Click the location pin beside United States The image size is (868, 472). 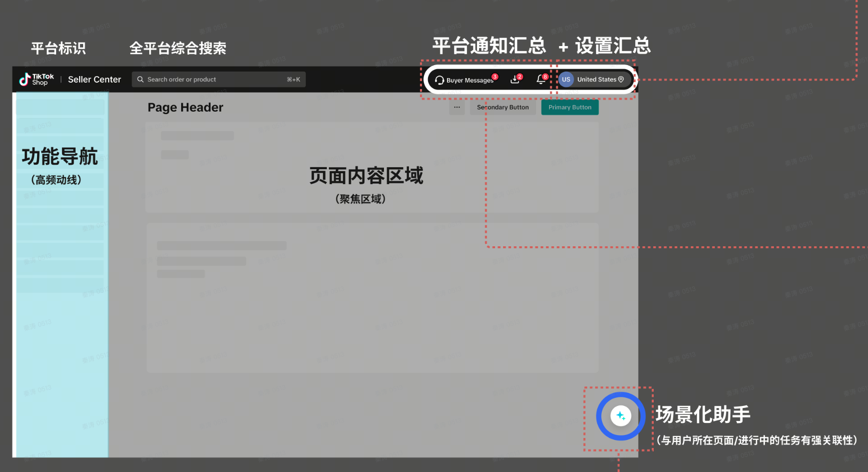[x=621, y=80]
